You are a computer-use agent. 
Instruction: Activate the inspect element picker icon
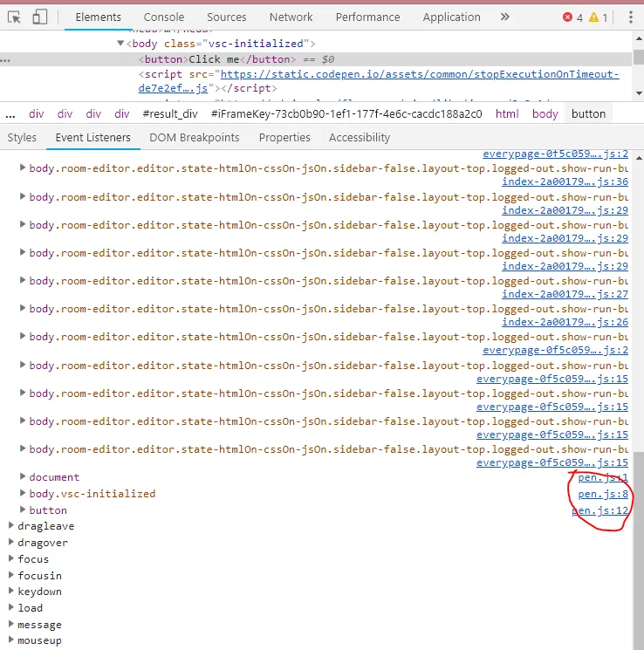[x=14, y=17]
